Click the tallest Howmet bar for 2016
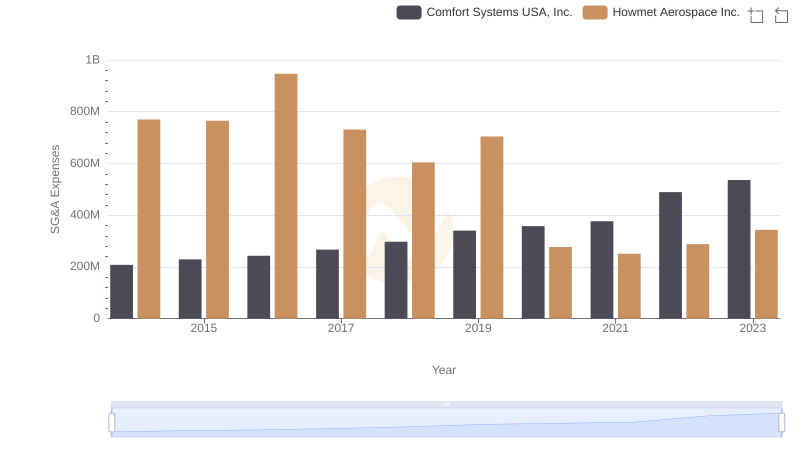Screen dimensions: 800x461 point(286,196)
